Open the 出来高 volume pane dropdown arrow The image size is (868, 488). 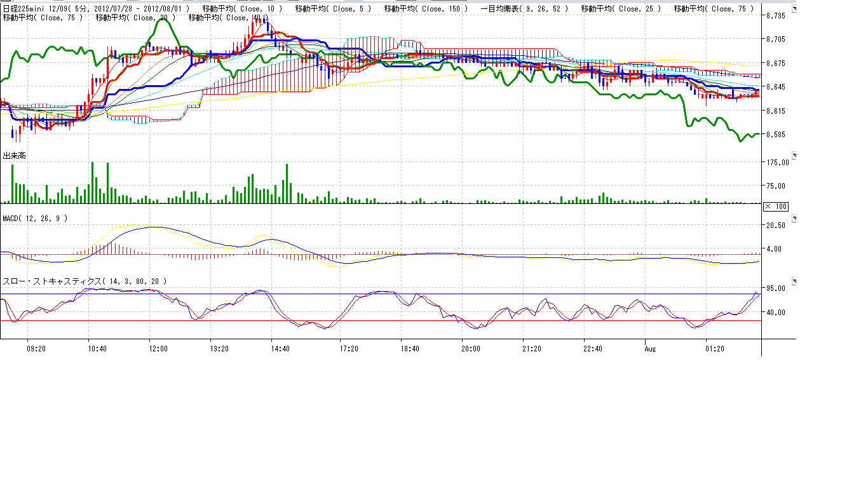[793, 155]
